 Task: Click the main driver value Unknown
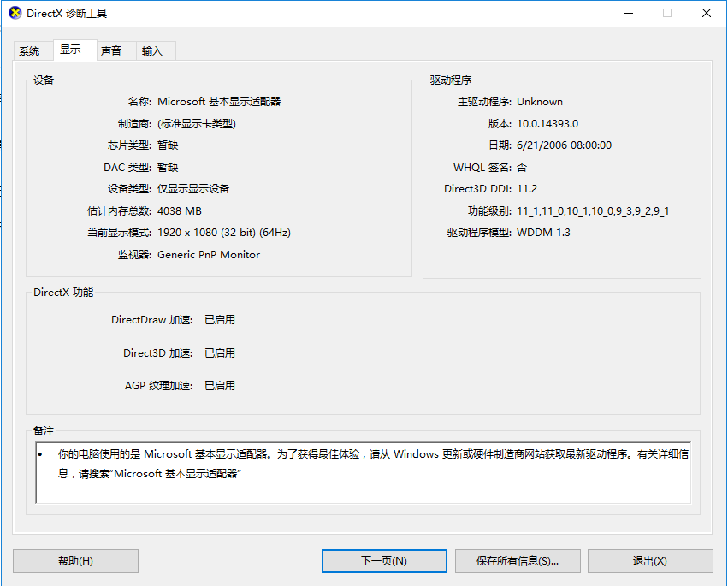[x=540, y=102]
